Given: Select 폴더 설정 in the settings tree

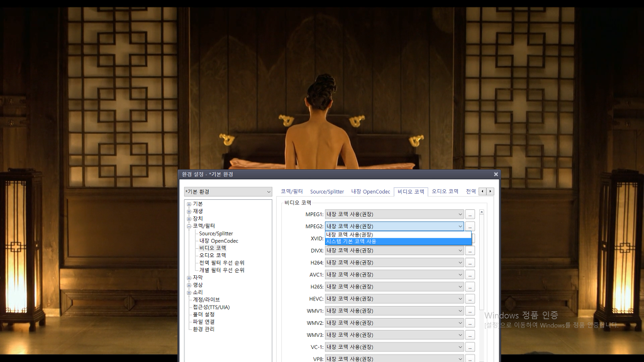Looking at the screenshot, I should (x=204, y=314).
